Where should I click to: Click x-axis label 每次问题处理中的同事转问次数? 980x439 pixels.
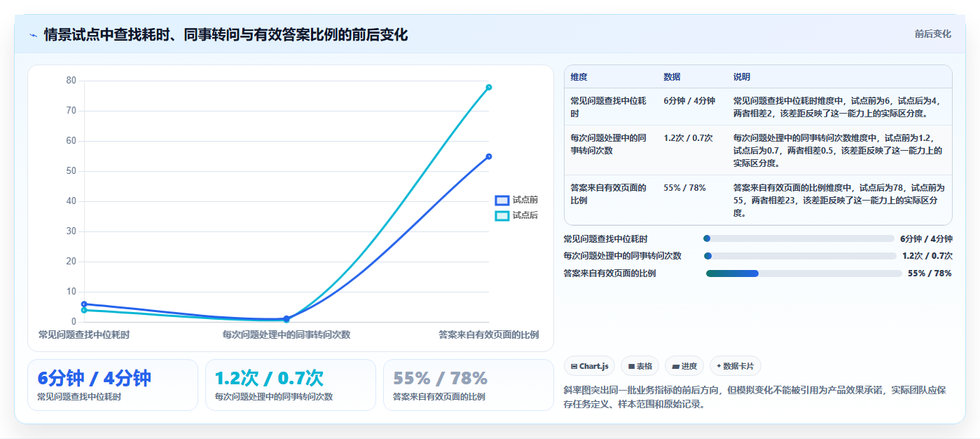tap(287, 335)
